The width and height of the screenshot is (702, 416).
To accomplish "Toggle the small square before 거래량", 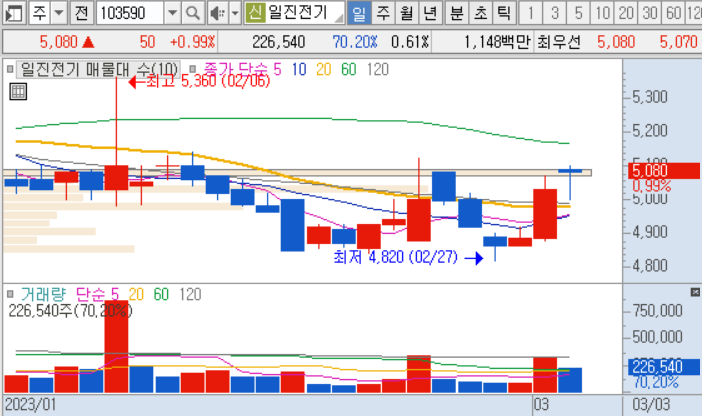I will tap(10, 294).
